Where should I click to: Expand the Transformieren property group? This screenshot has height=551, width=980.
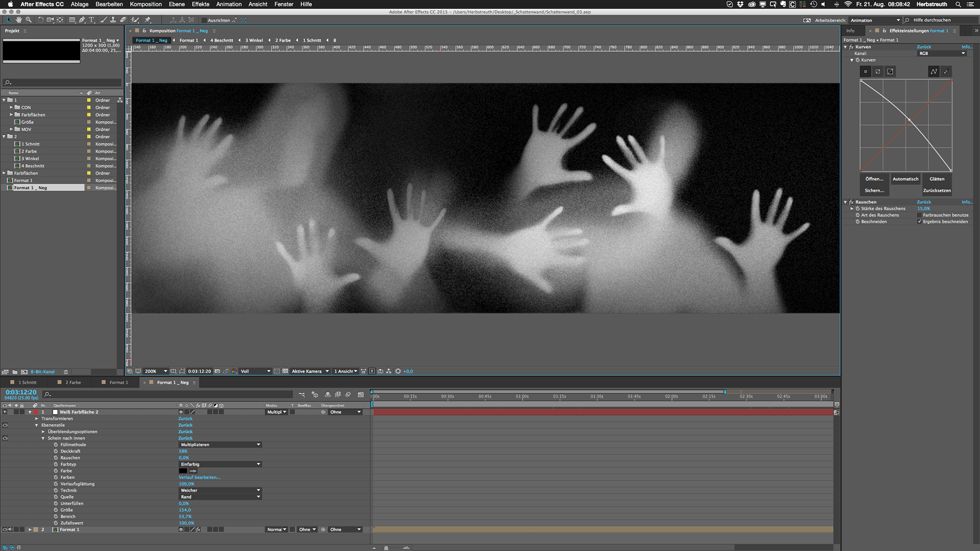[x=37, y=419]
